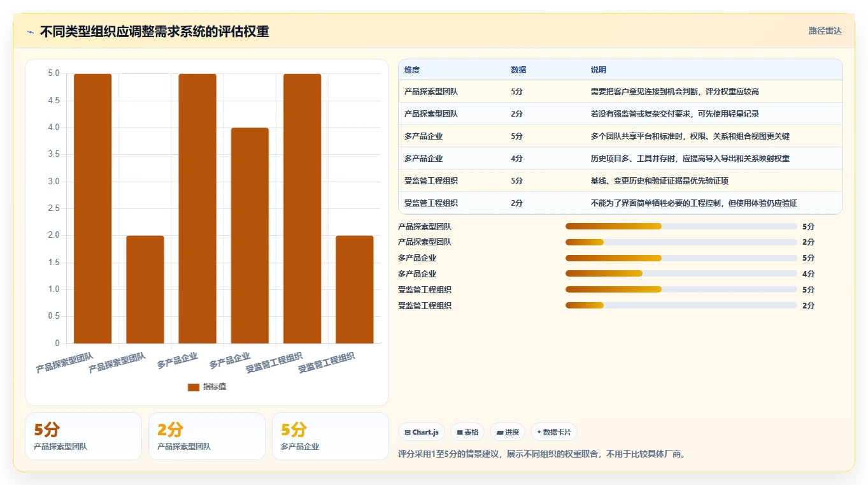Image resolution: width=868 pixels, height=485 pixels.
Task: Click the 0.5 y-axis label
Action: [53, 316]
